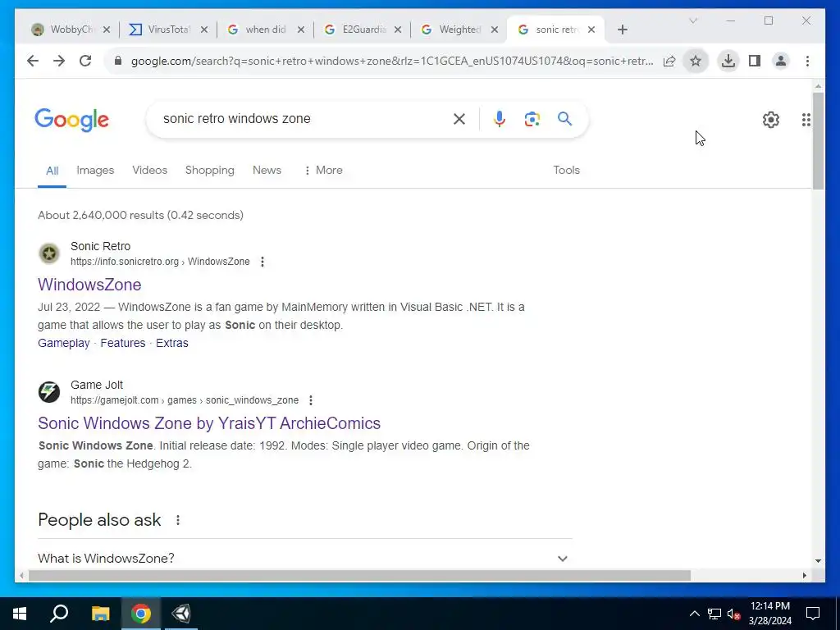Start voice search with microphone
Image resolution: width=840 pixels, height=630 pixels.
tap(500, 119)
